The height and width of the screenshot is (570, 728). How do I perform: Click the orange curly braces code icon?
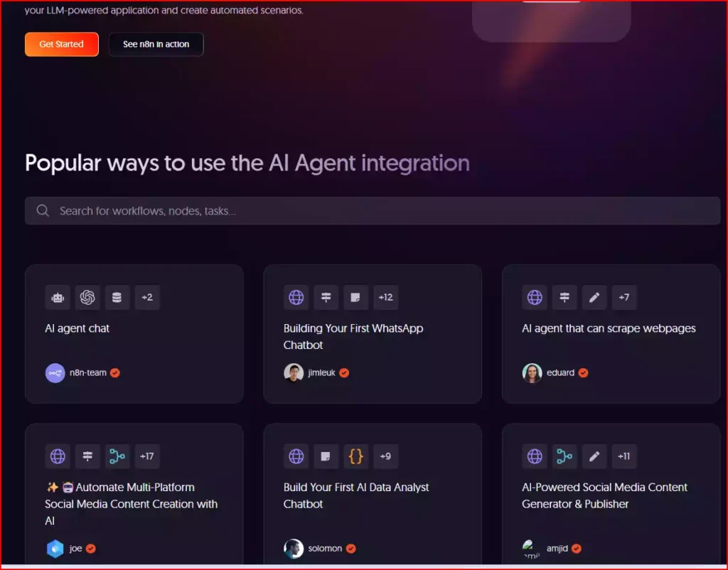(355, 456)
